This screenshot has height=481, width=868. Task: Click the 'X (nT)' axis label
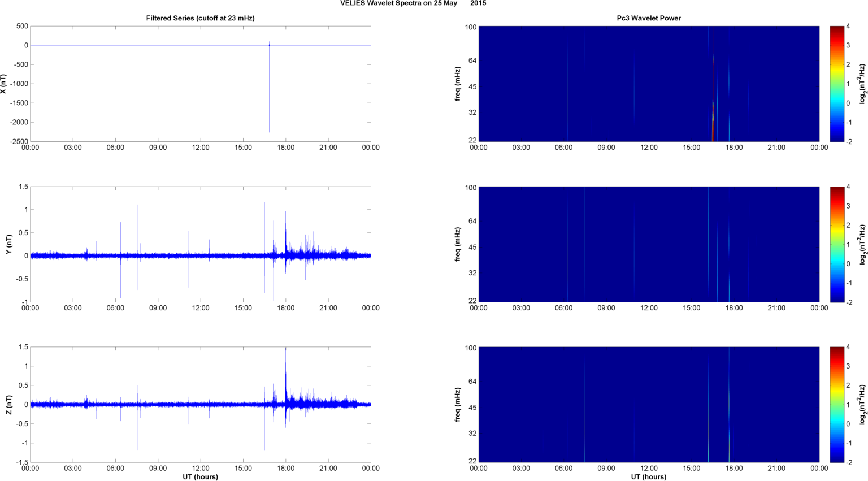pyautogui.click(x=3, y=84)
